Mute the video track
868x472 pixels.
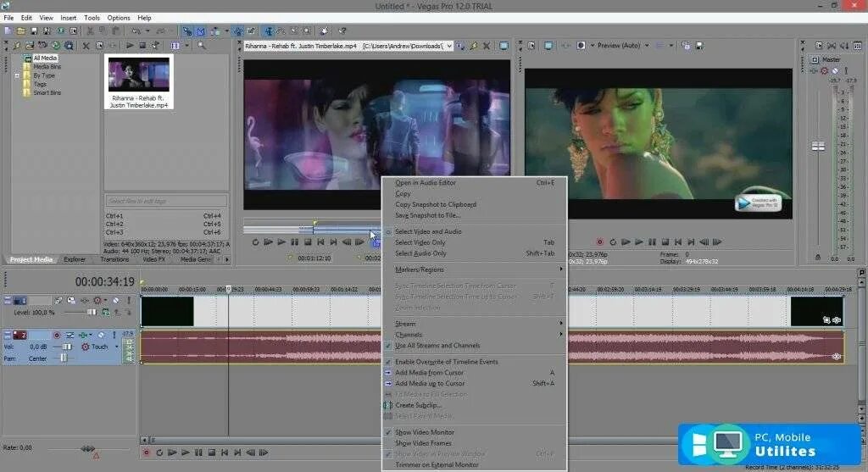(115, 301)
